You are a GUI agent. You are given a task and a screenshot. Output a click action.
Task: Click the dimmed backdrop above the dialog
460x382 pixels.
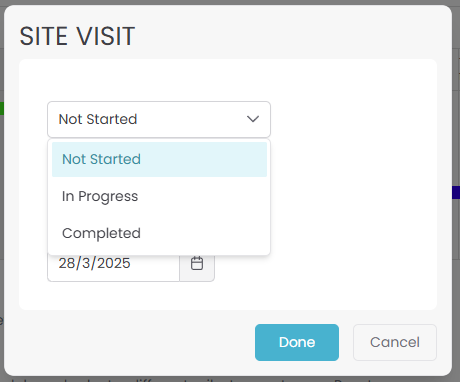[230, 2]
